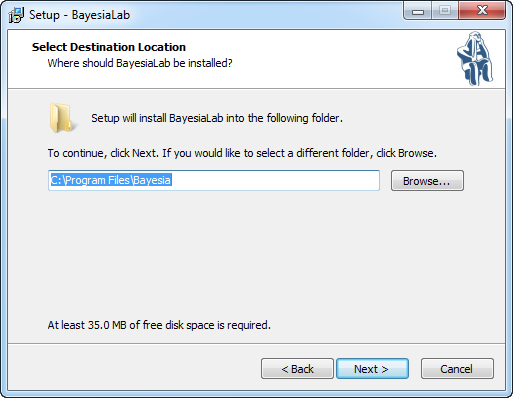
Task: Go to the previous step with Back
Action: pyautogui.click(x=297, y=369)
